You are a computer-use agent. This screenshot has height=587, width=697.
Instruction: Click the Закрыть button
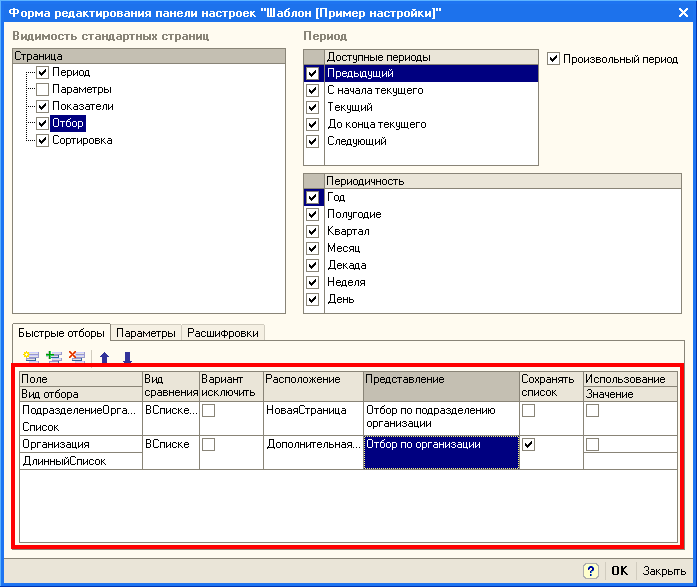[x=664, y=571]
